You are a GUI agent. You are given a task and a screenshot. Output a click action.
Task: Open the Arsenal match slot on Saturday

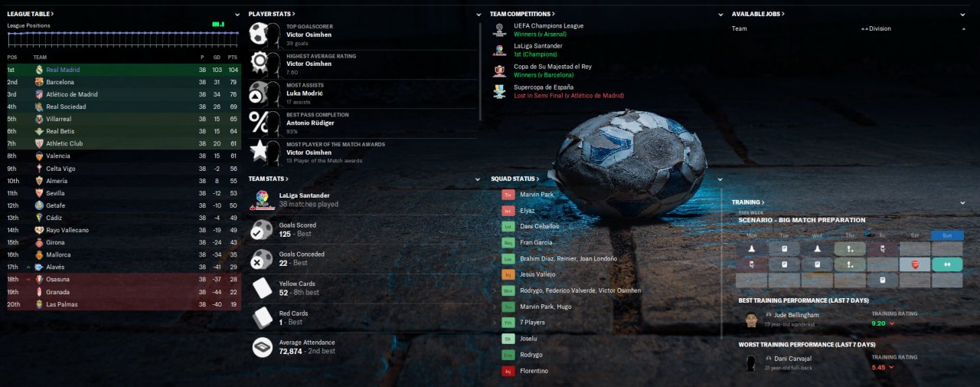click(915, 264)
